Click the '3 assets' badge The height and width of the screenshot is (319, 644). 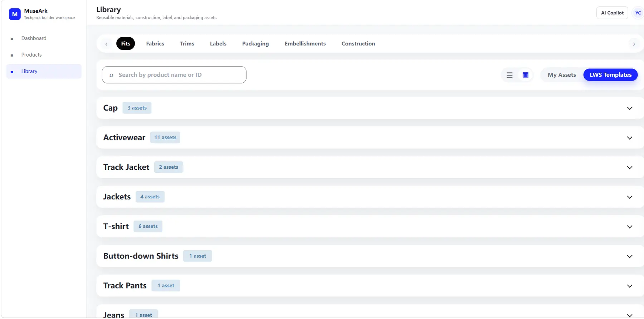click(x=137, y=108)
